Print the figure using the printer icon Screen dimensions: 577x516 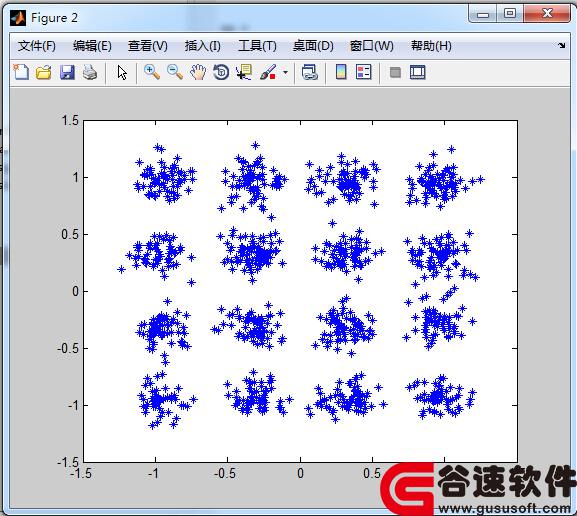pyautogui.click(x=90, y=73)
